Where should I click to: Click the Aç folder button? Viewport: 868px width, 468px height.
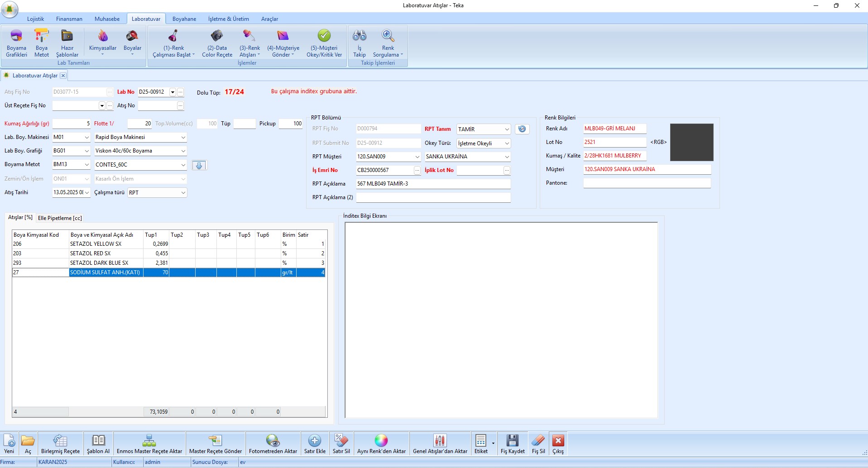tap(28, 444)
